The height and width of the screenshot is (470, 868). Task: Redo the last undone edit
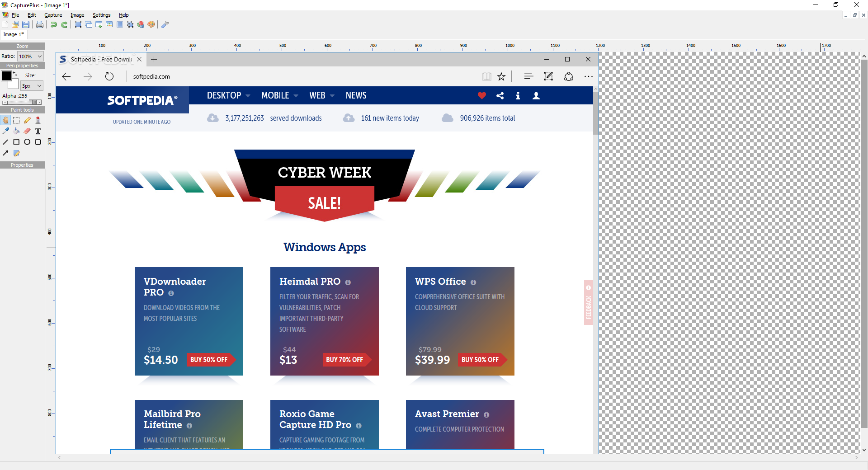tap(64, 24)
